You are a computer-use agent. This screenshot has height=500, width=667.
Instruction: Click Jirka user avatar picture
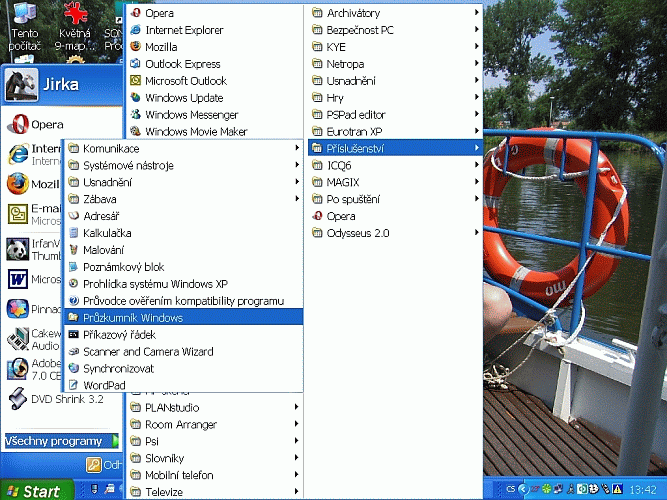21,85
